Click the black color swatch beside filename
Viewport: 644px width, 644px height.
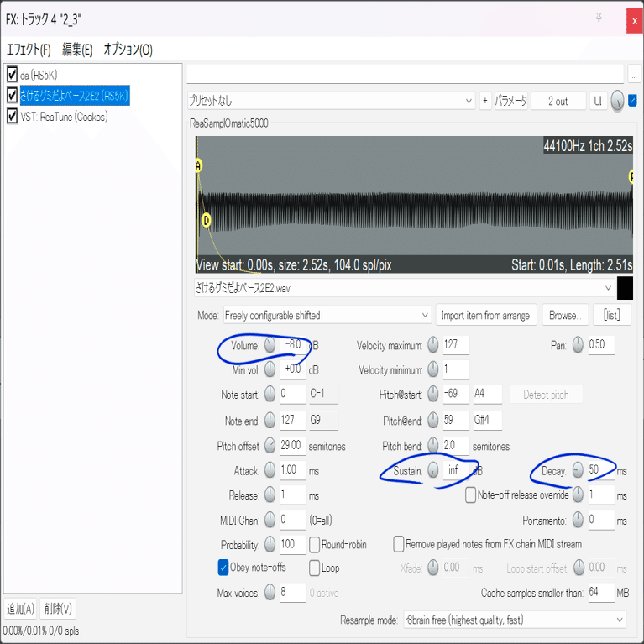tap(625, 288)
